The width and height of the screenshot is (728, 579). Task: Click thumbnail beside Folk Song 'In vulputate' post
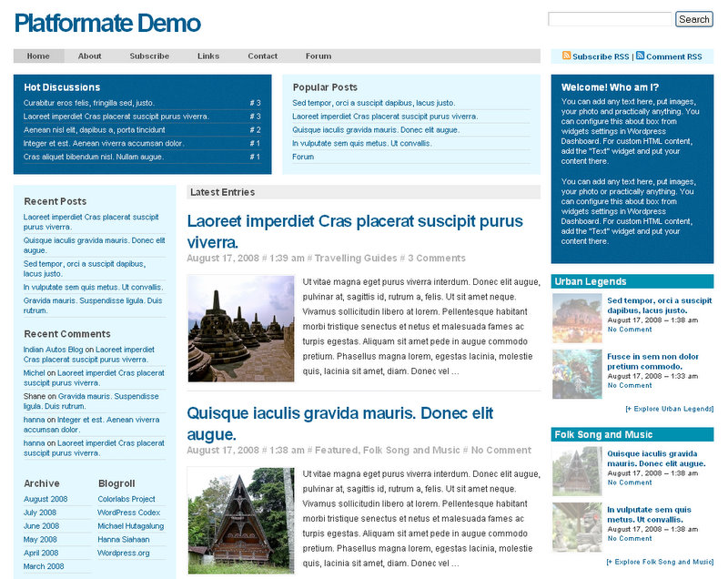coord(577,527)
